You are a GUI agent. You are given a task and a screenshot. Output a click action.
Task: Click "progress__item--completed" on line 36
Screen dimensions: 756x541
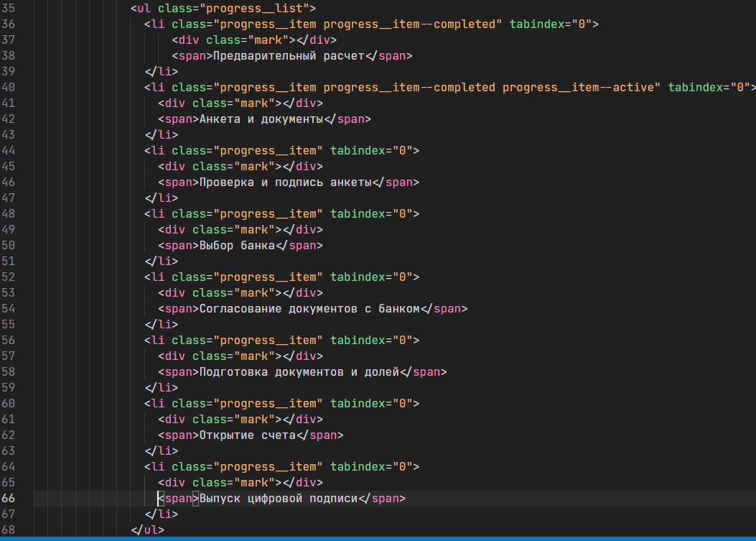[x=409, y=24]
